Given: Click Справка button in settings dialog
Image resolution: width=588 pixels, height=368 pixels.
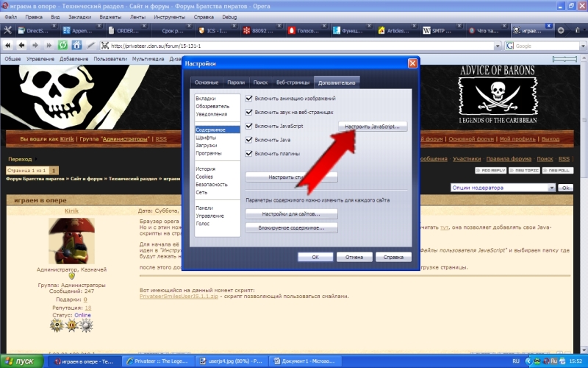Looking at the screenshot, I should [x=393, y=257].
